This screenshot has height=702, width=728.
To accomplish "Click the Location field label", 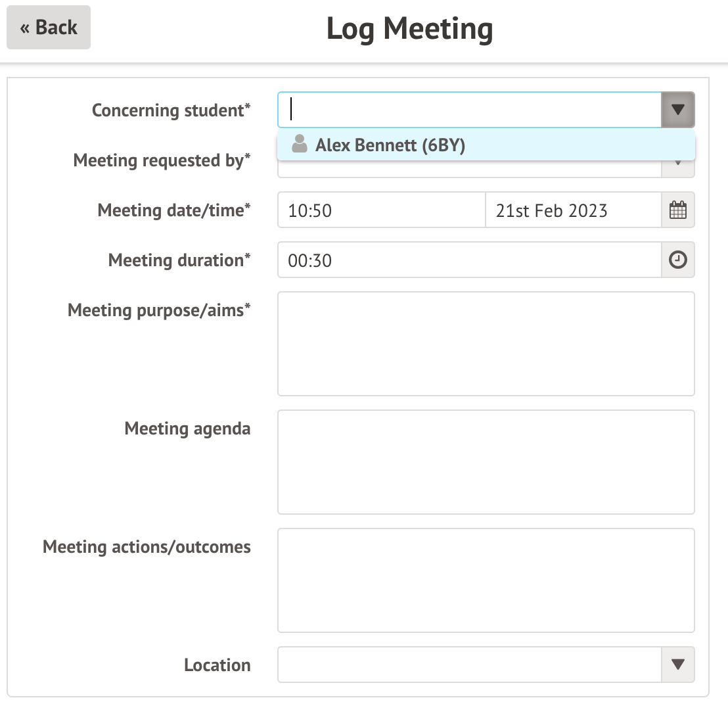I will pos(217,665).
